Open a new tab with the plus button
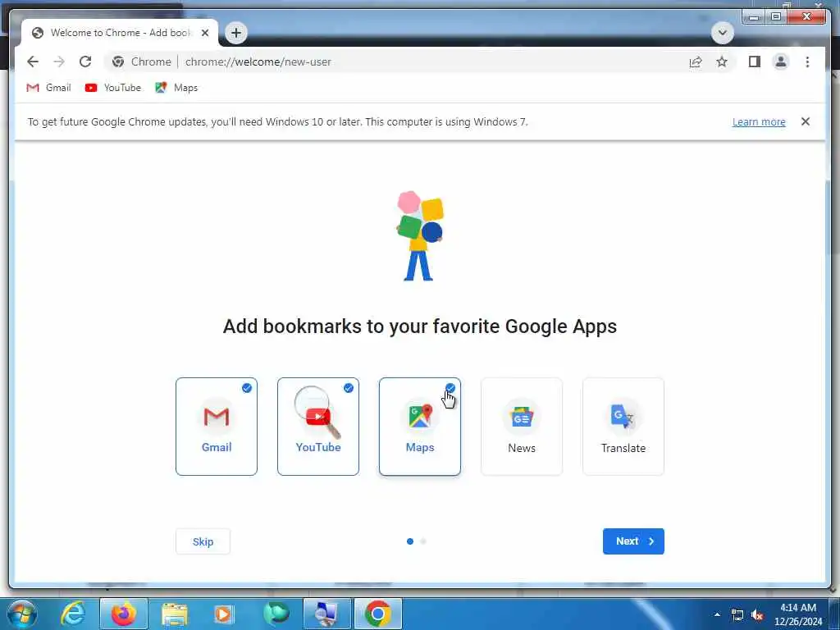Image resolution: width=840 pixels, height=630 pixels. point(235,33)
